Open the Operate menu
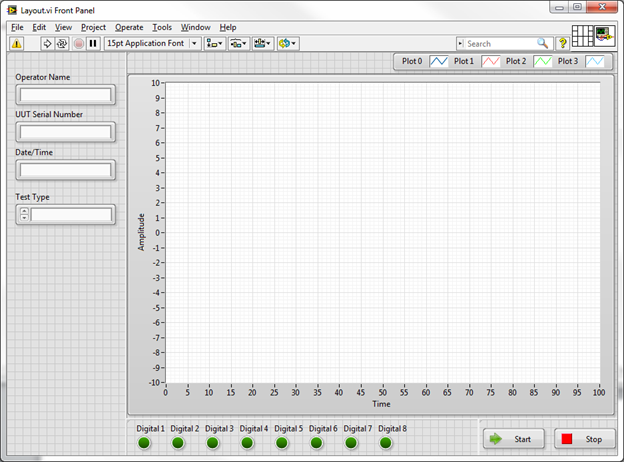The image size is (624, 462). click(129, 27)
